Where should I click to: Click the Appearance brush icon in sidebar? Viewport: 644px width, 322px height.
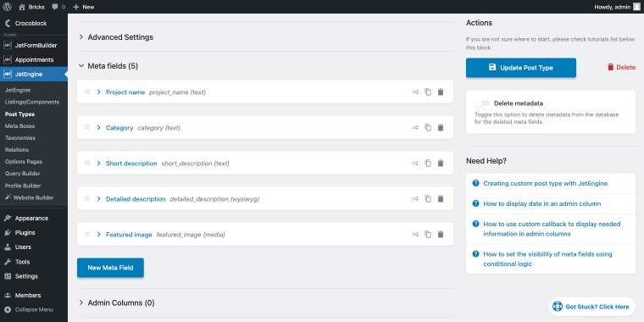(8, 218)
